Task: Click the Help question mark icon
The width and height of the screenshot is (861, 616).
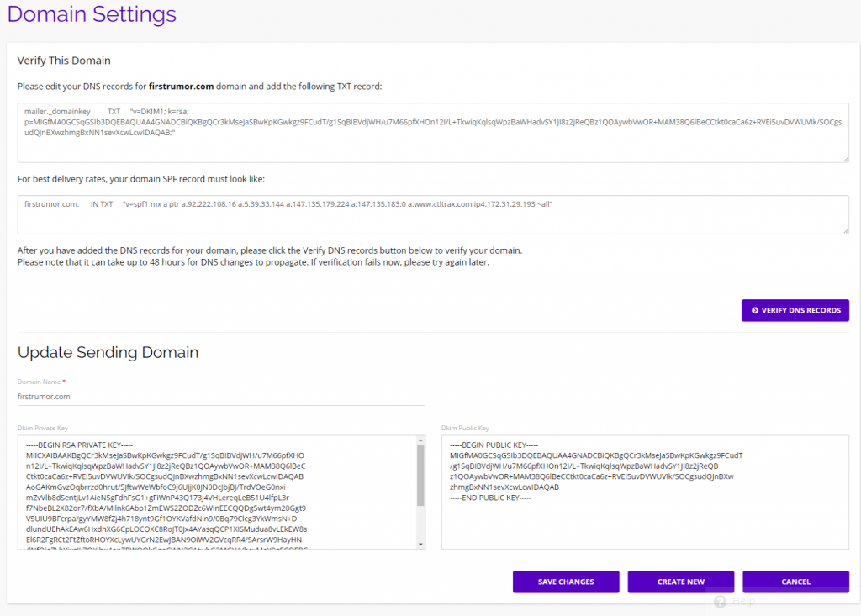Action: (x=721, y=601)
